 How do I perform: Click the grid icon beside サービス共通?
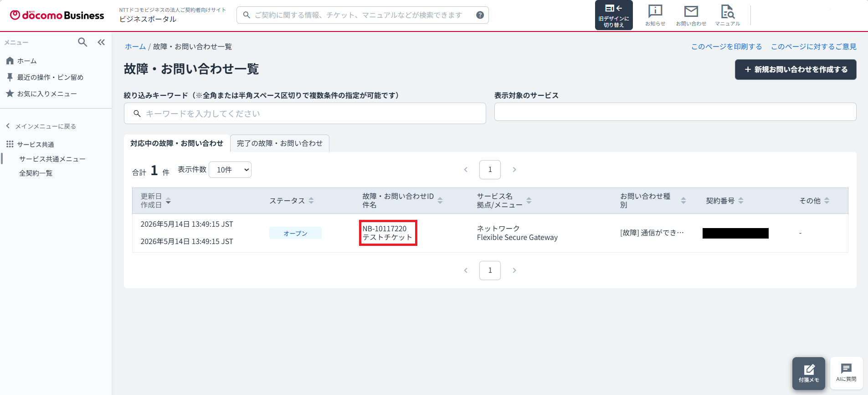(x=10, y=144)
